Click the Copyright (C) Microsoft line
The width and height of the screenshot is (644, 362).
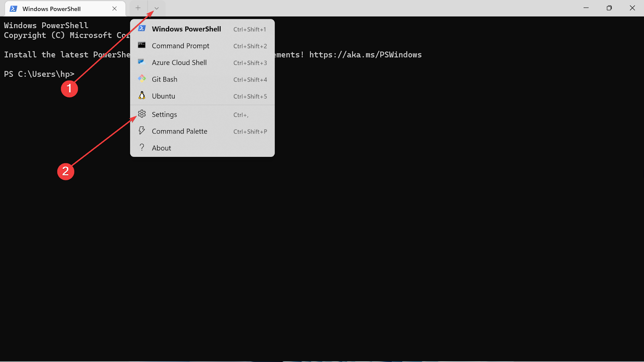[67, 35]
